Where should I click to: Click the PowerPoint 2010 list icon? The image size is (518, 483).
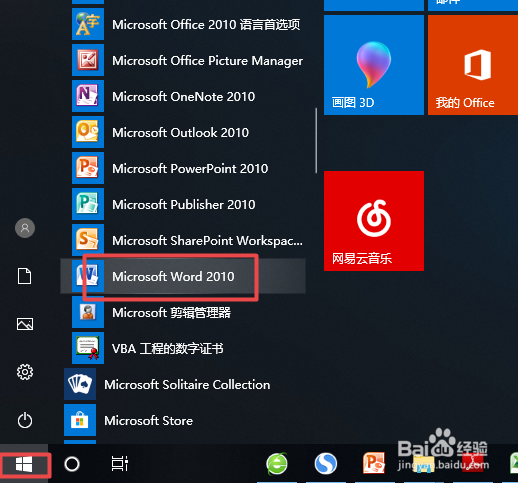click(88, 168)
